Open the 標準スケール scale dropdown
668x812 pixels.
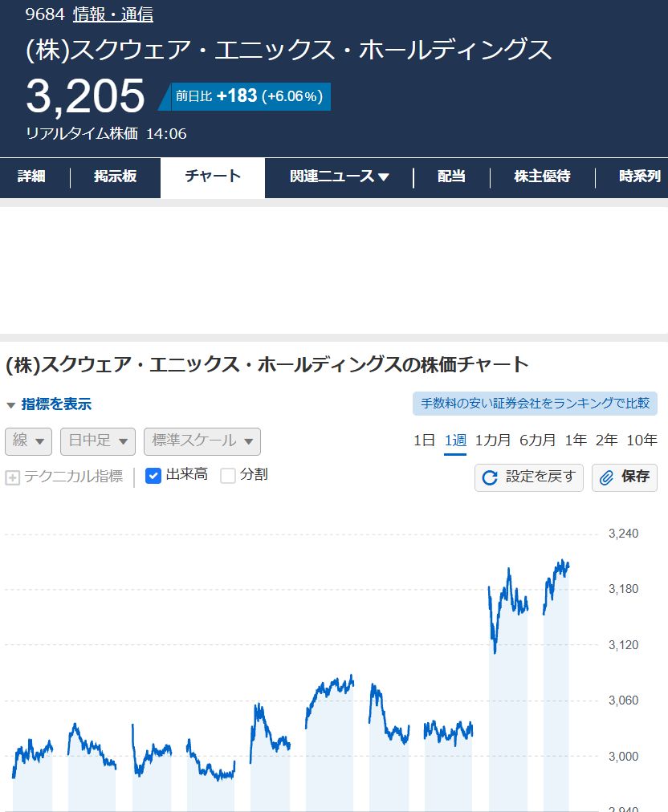pyautogui.click(x=202, y=441)
